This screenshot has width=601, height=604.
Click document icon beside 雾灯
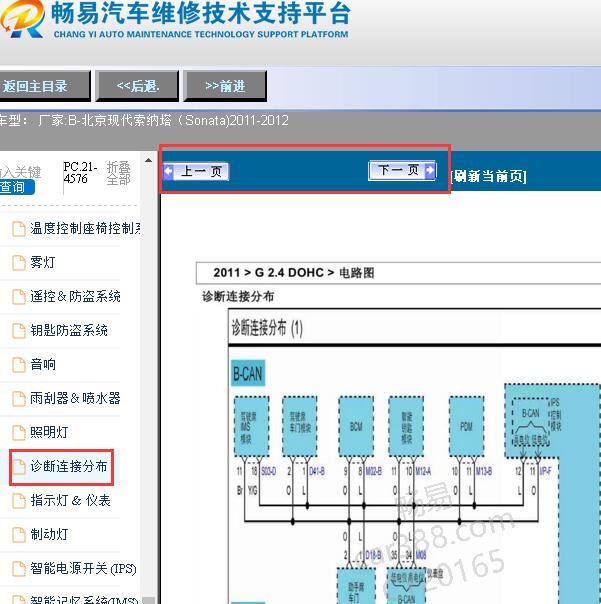[x=18, y=263]
